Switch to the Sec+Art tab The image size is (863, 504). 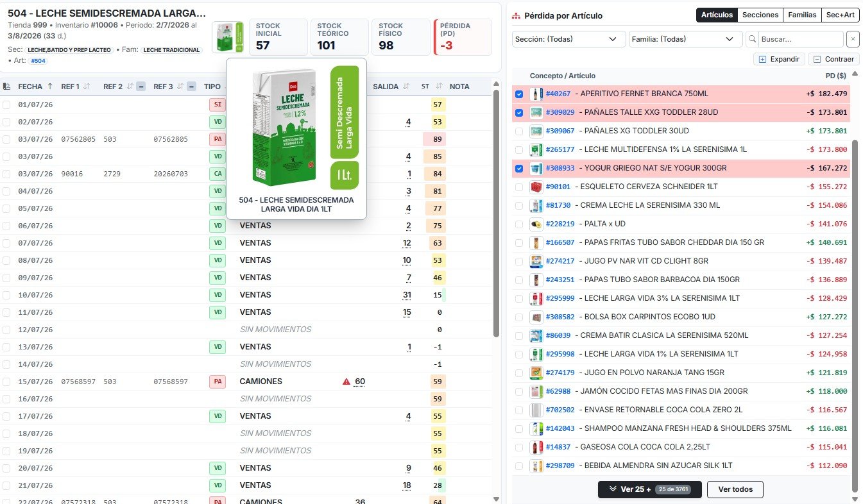[x=841, y=15]
